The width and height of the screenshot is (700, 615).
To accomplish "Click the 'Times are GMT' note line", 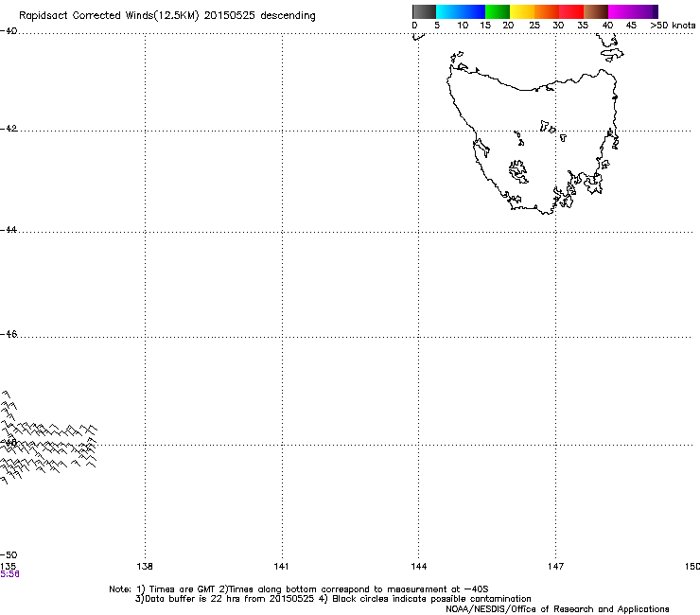I will [299, 589].
